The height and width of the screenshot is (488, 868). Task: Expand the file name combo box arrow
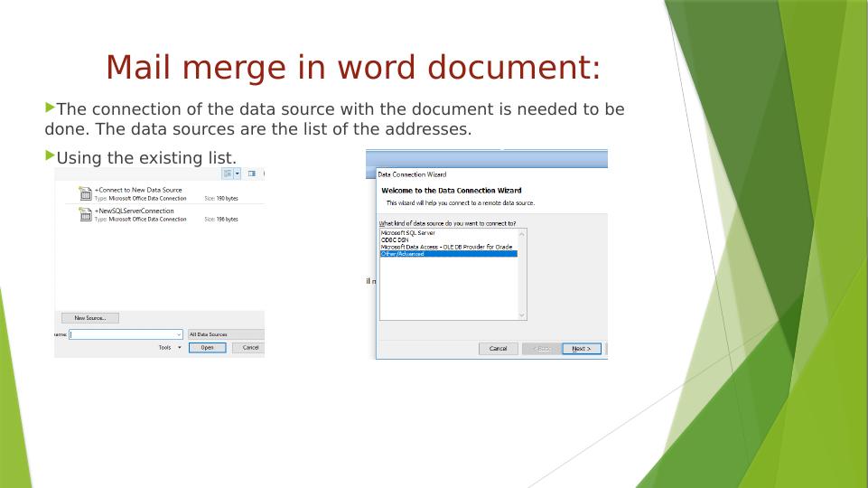tap(179, 334)
